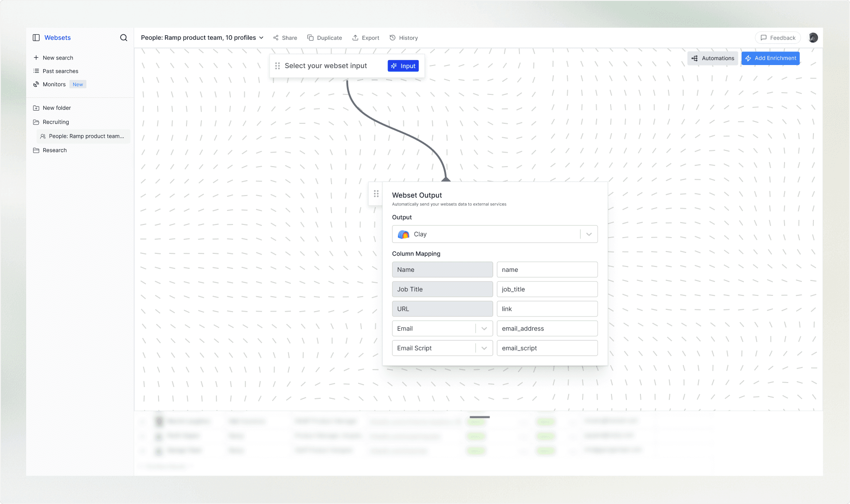Open the Email Script column dropdown
The height and width of the screenshot is (504, 850).
coord(443,348)
